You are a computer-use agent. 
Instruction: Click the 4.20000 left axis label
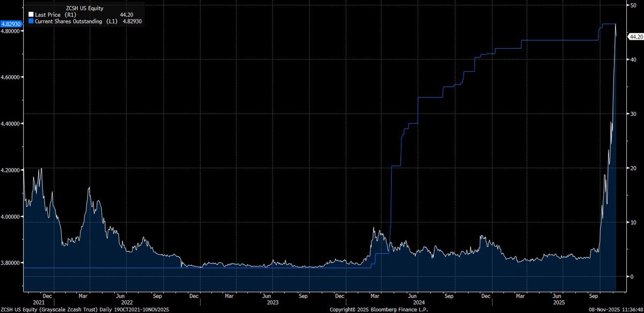click(11, 170)
